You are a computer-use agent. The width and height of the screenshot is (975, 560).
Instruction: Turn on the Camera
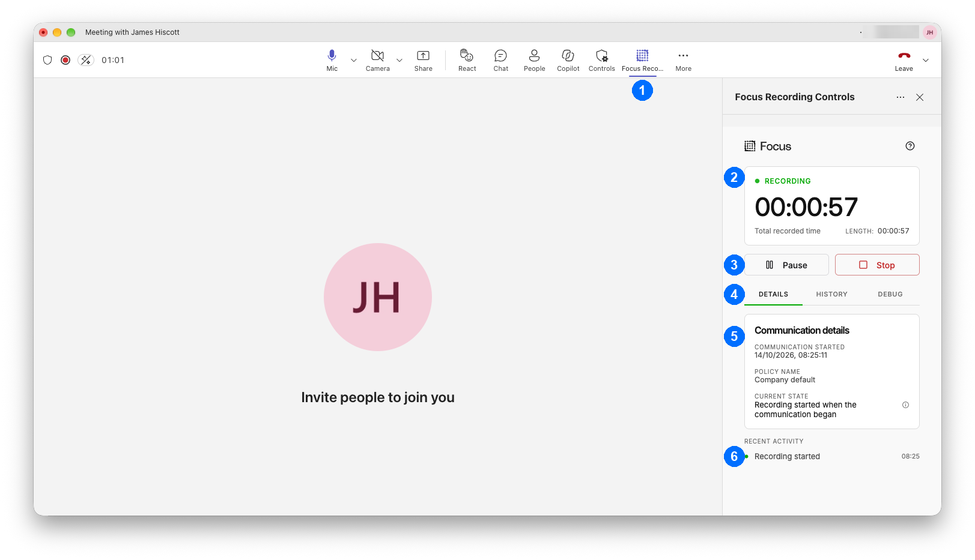[x=377, y=60]
